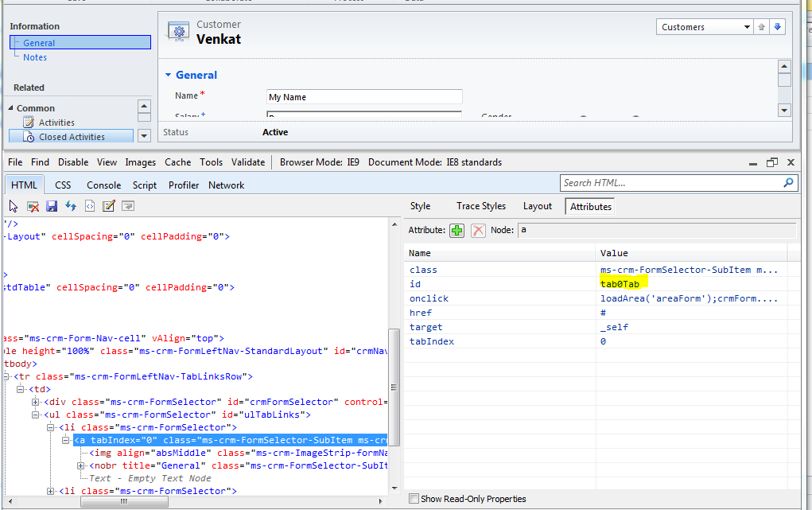Collapse the ul ulTabLinks node
This screenshot has width=812, height=510.
pos(35,415)
